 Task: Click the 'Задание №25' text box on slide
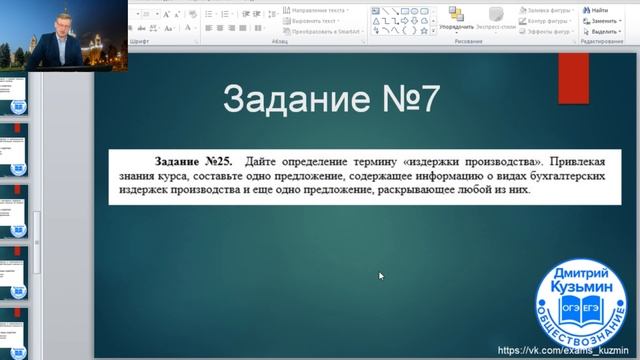click(365, 177)
